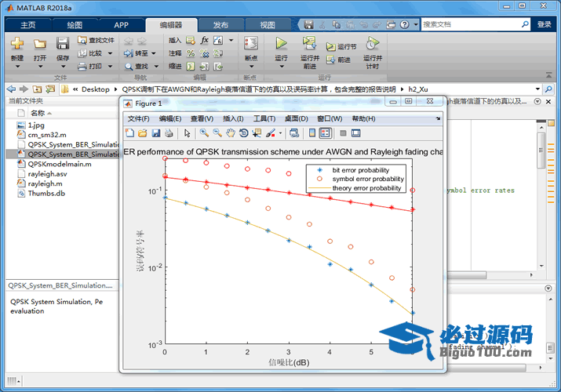The height and width of the screenshot is (392, 561).
Task: Toggle the Insert Legend button
Action: point(325,133)
